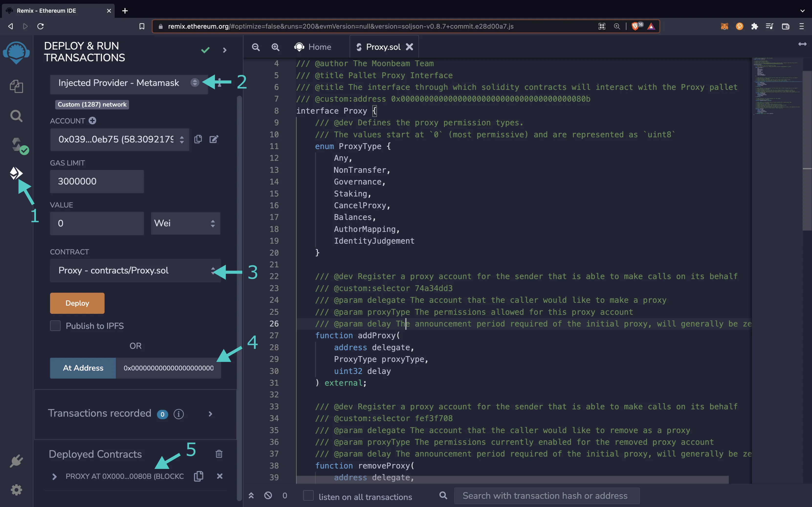The height and width of the screenshot is (507, 812).
Task: Copy the selected account address
Action: (x=198, y=139)
